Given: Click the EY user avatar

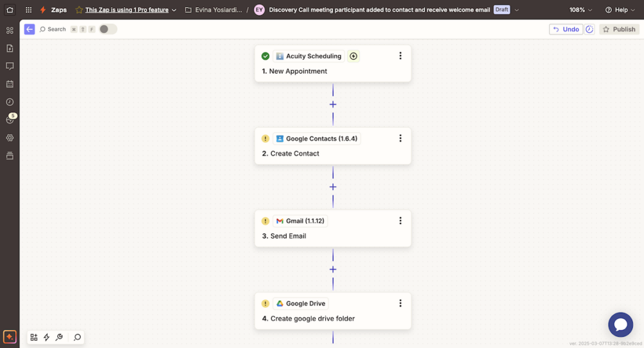Looking at the screenshot, I should point(259,10).
